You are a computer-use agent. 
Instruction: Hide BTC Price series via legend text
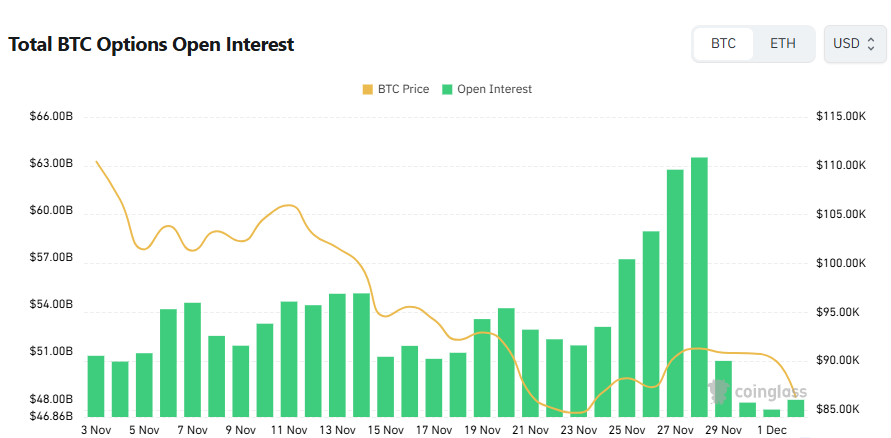tap(403, 89)
